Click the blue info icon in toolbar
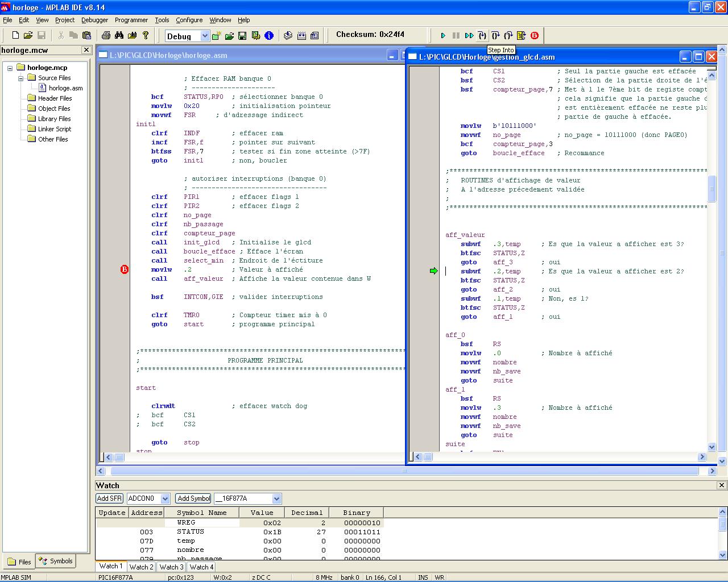728x582 pixels. pyautogui.click(x=269, y=36)
